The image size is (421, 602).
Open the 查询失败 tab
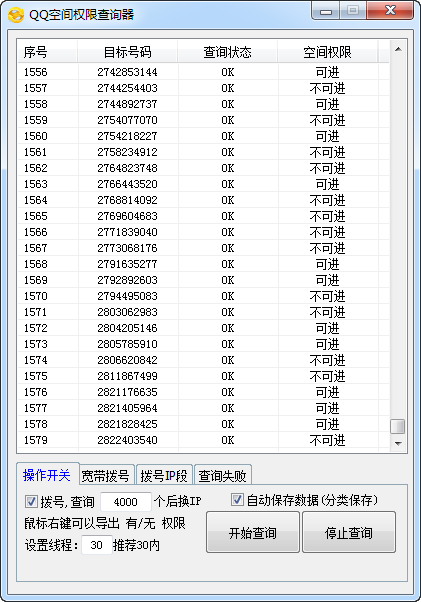223,476
